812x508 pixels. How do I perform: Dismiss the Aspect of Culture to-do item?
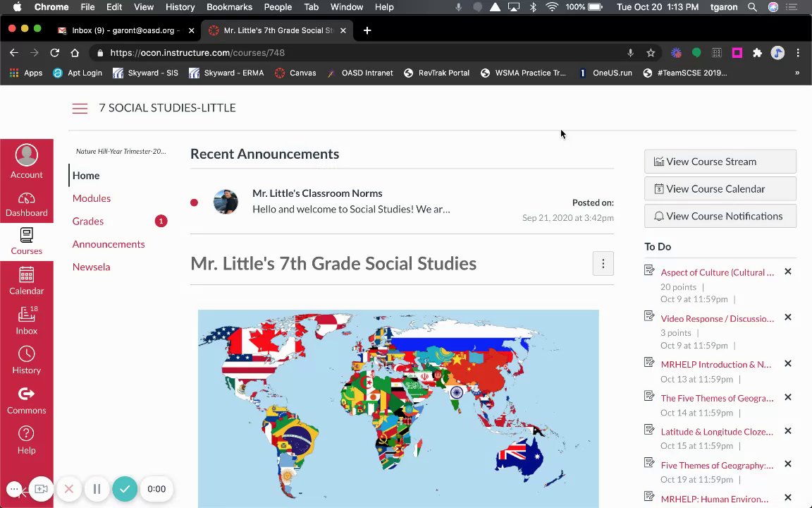(787, 271)
